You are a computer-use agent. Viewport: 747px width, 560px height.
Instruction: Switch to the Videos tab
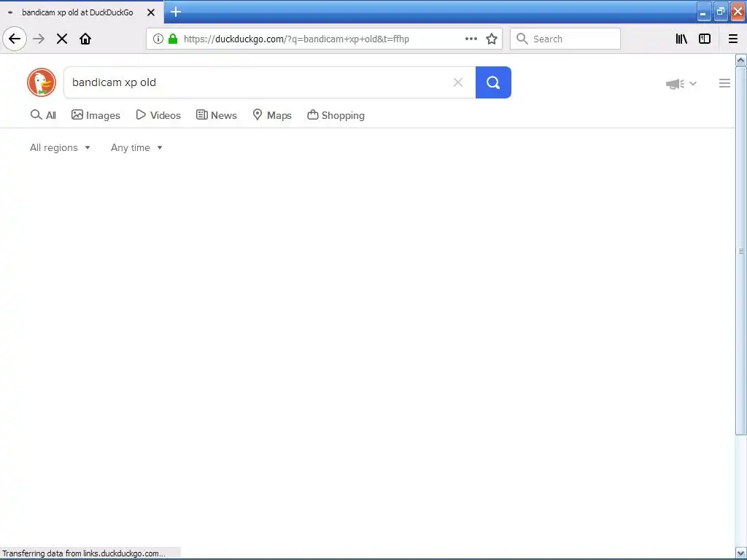click(158, 115)
